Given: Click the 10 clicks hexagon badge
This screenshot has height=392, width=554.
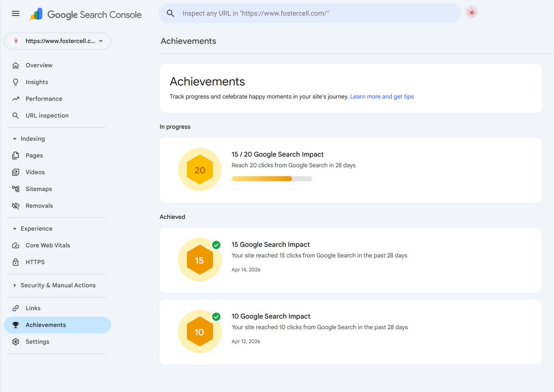Looking at the screenshot, I should 199,332.
